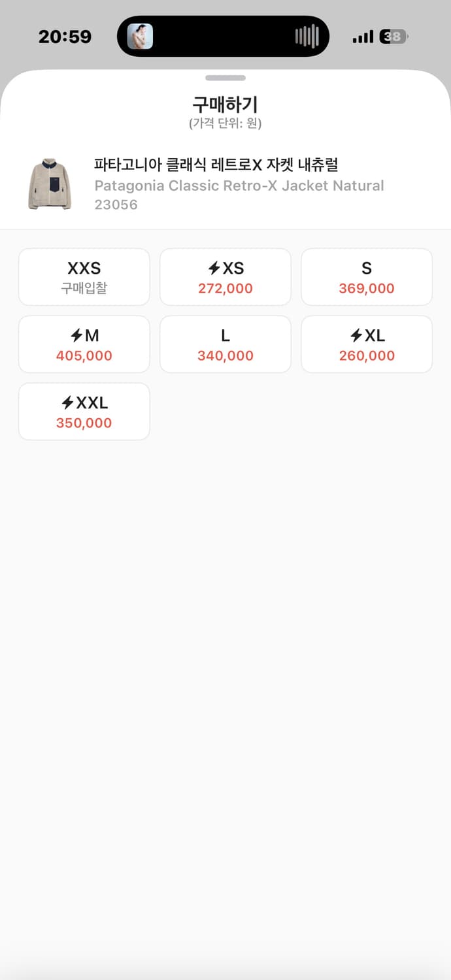Screen dimensions: 451x980
Task: Tap the album art in the Dynamic Island
Action: [x=141, y=36]
